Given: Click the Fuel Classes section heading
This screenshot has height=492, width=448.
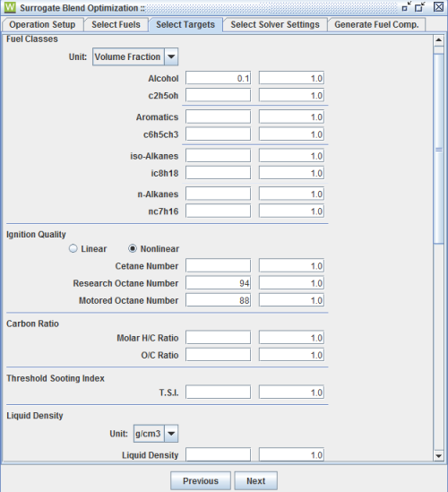Looking at the screenshot, I should (x=32, y=39).
